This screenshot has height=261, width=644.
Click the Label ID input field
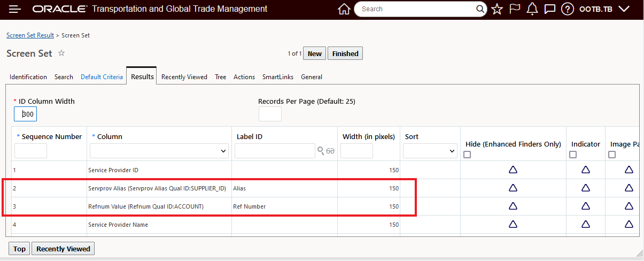coord(275,151)
